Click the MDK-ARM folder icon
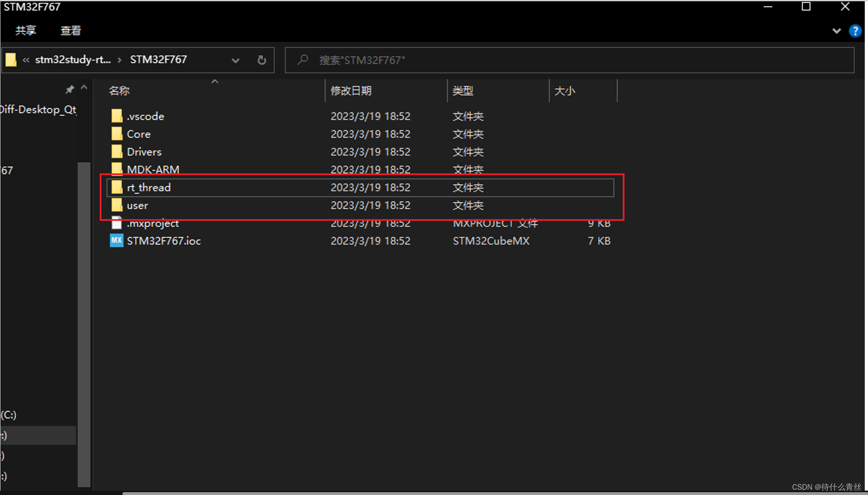Image resolution: width=868 pixels, height=495 pixels. (x=116, y=169)
